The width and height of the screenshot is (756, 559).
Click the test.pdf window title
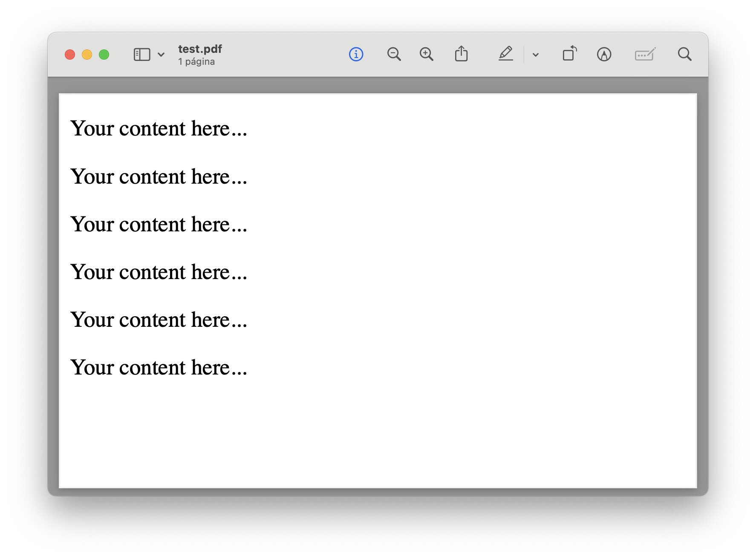200,49
